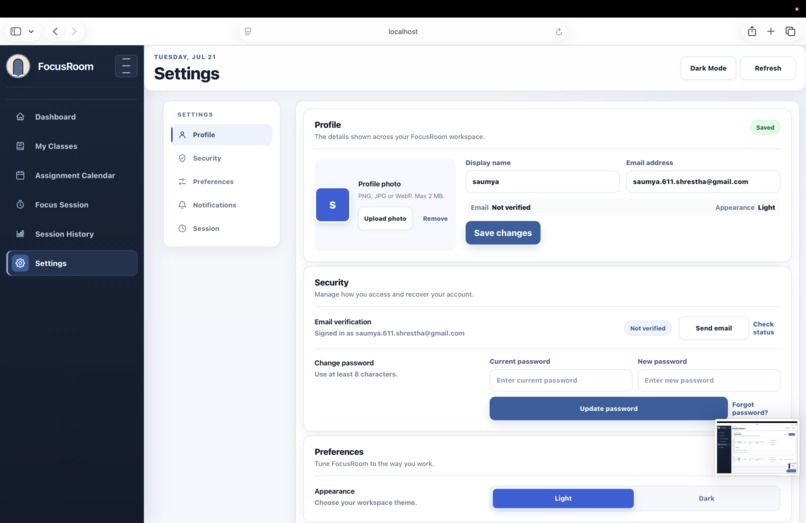Click the Notifications bell icon
The height and width of the screenshot is (523, 806).
pyautogui.click(x=182, y=205)
